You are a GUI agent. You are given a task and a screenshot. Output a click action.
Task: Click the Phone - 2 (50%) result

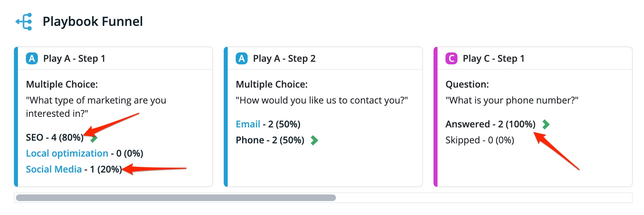point(270,140)
